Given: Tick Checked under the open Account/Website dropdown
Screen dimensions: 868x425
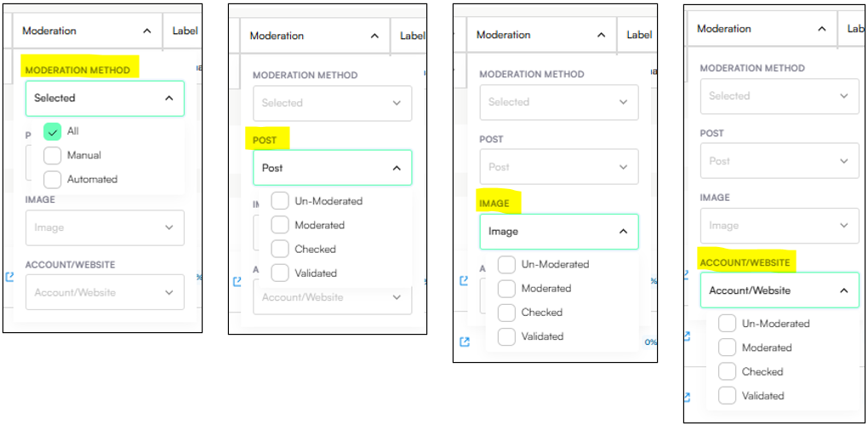Looking at the screenshot, I should (728, 372).
